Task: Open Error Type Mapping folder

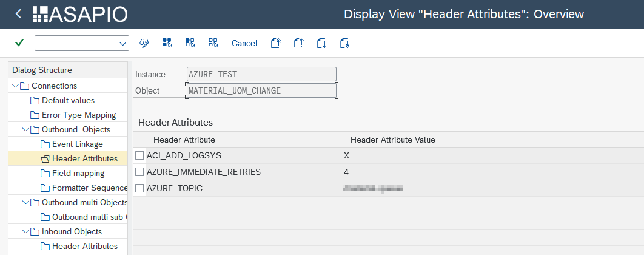Action: pyautogui.click(x=79, y=115)
